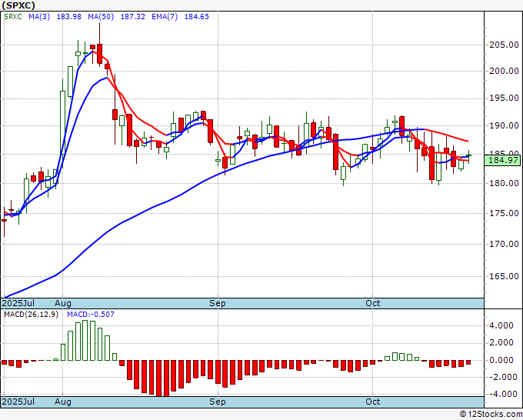Click the current price tag 184.97
The height and width of the screenshot is (420, 523).
pyautogui.click(x=503, y=160)
